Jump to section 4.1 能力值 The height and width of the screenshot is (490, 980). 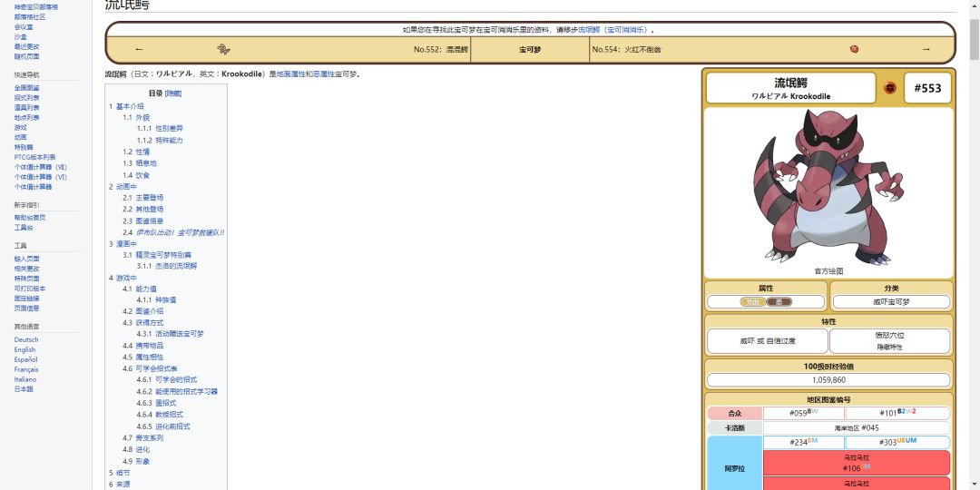click(x=140, y=289)
